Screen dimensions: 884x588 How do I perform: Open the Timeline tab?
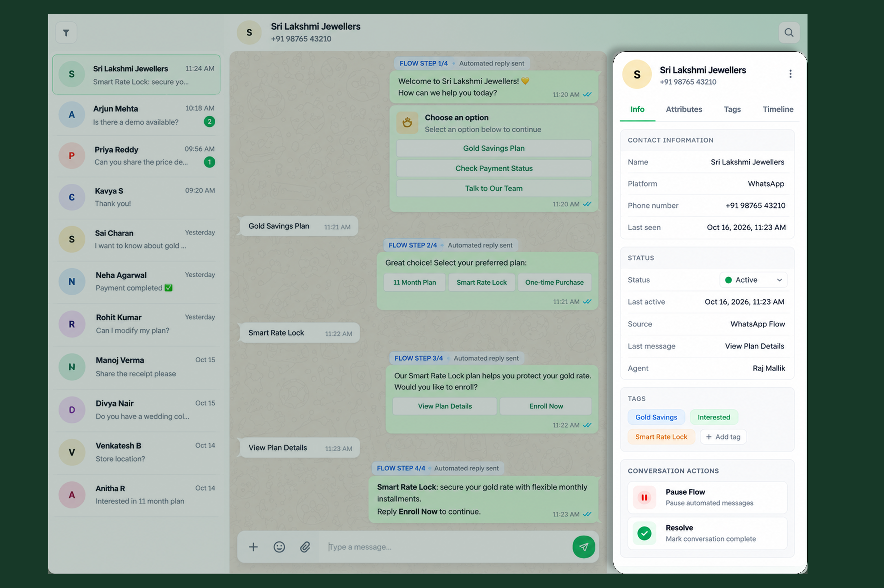778,109
